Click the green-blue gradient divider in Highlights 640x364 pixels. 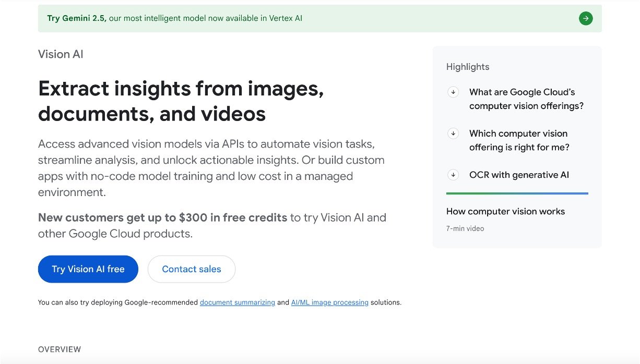click(517, 193)
